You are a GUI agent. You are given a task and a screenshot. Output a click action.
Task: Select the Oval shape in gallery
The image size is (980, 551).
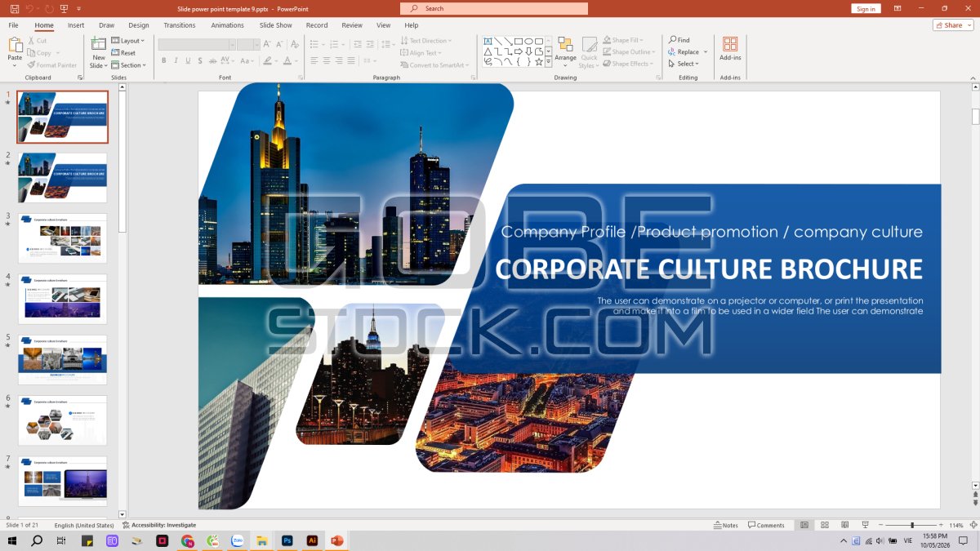click(528, 41)
